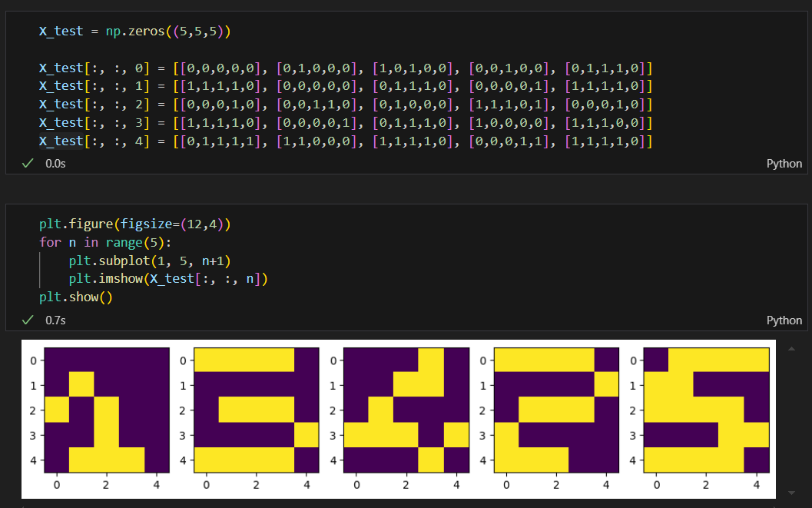Image resolution: width=812 pixels, height=508 pixels.
Task: Click the output scroll-up arrow
Action: [x=791, y=349]
